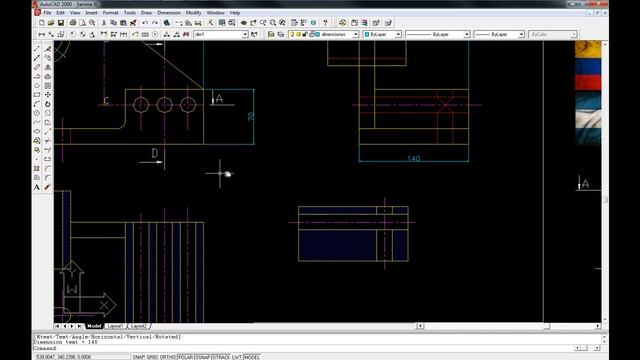Image resolution: width=640 pixels, height=360 pixels.
Task: Open the Layers manager icon
Action: point(280,35)
